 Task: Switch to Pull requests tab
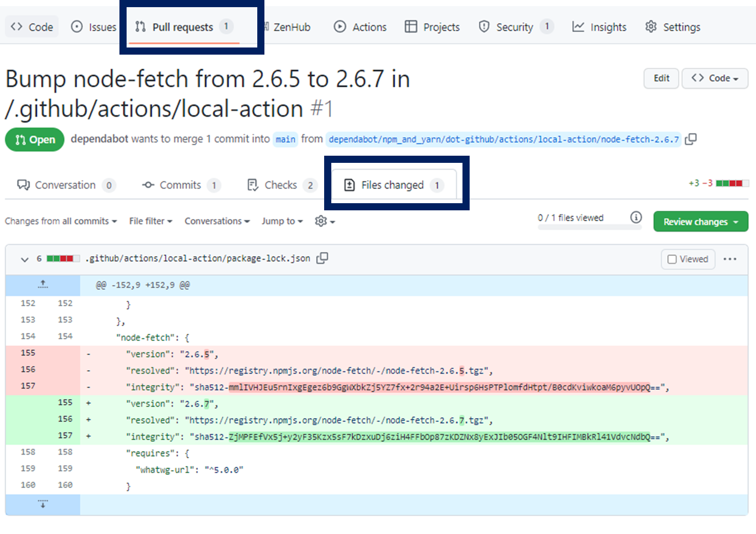coord(184,27)
